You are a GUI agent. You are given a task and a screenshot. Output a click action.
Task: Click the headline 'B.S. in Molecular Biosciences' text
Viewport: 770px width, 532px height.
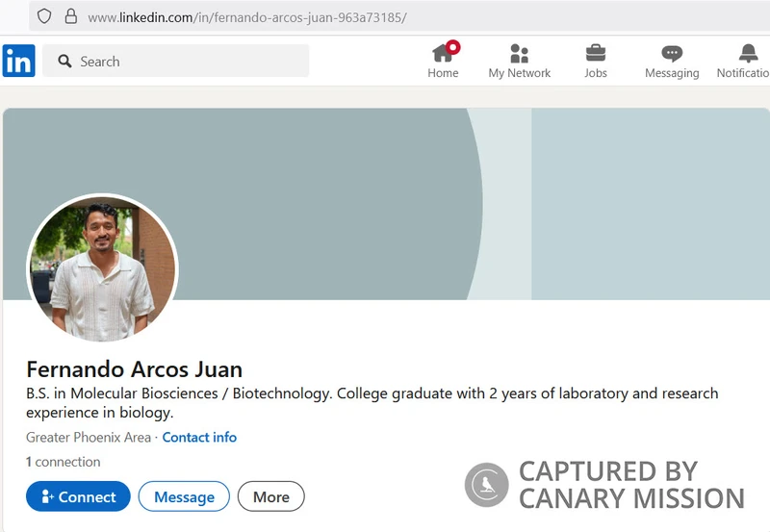[x=372, y=403]
